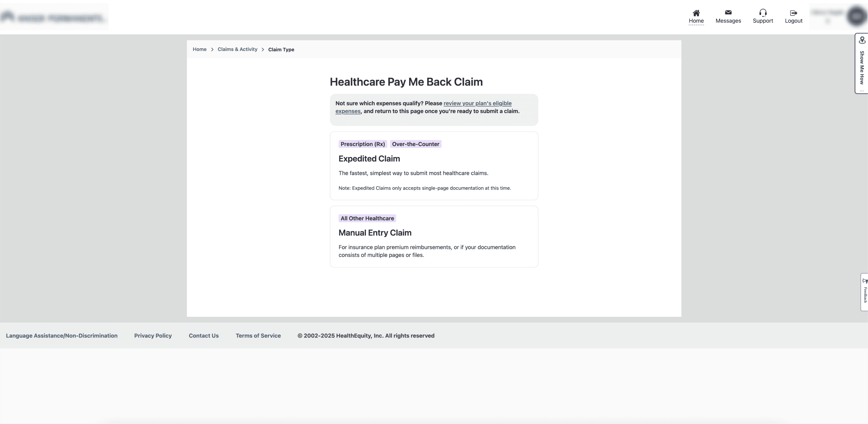Open review your plan's eligible expenses link
This screenshot has width=868, height=424.
pyautogui.click(x=477, y=103)
